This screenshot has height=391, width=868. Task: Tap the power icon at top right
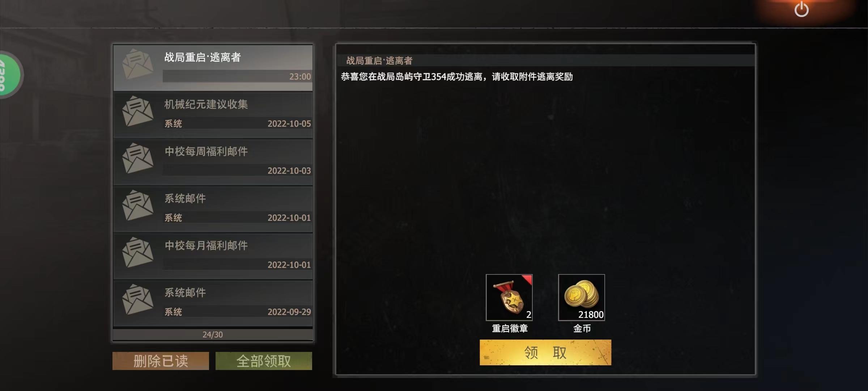801,9
